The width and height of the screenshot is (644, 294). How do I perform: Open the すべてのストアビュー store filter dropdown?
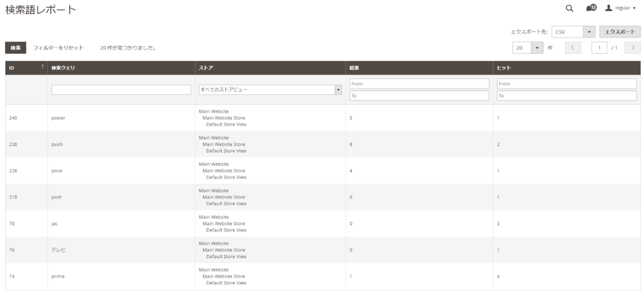(x=270, y=90)
